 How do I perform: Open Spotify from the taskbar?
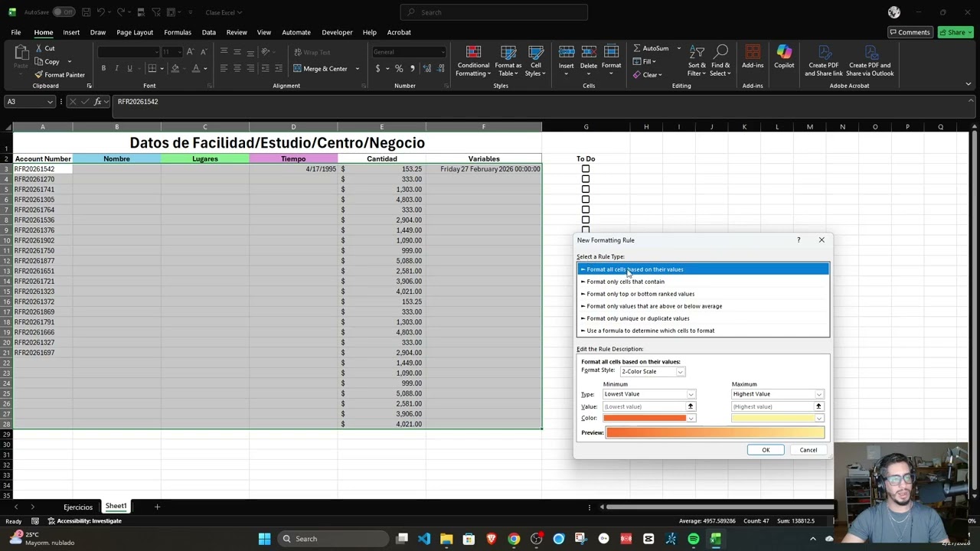(x=693, y=539)
